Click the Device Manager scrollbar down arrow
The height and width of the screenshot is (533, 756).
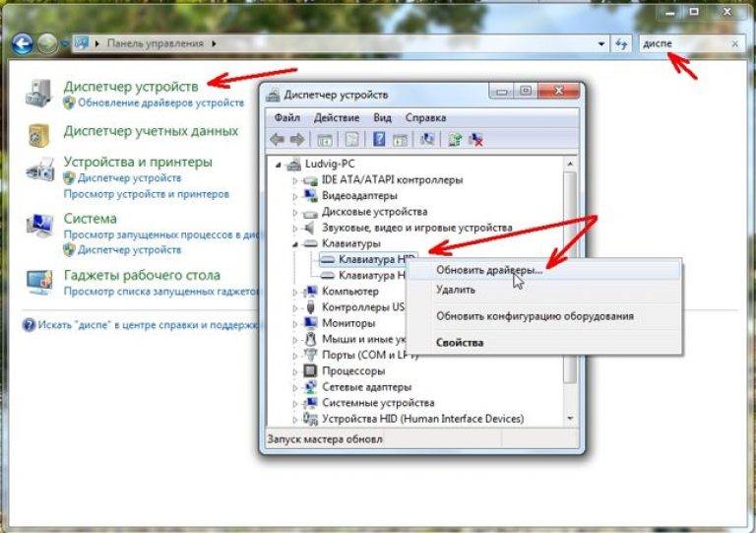[x=570, y=418]
